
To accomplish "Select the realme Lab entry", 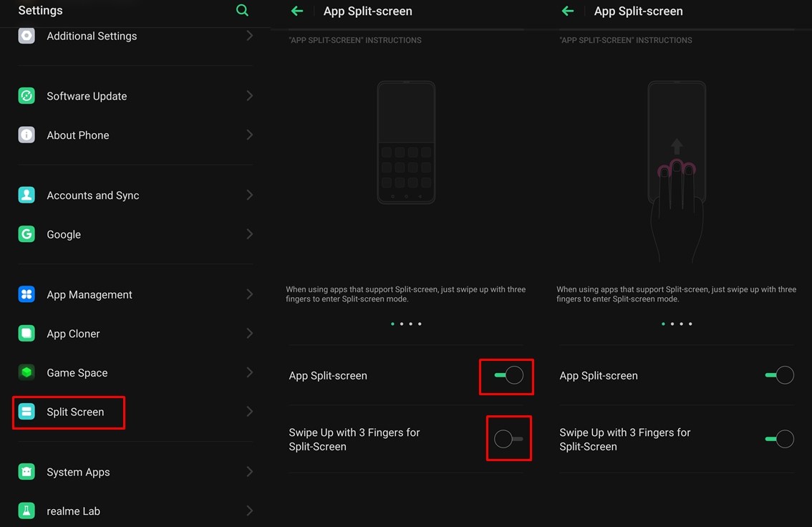I will tap(135, 511).
